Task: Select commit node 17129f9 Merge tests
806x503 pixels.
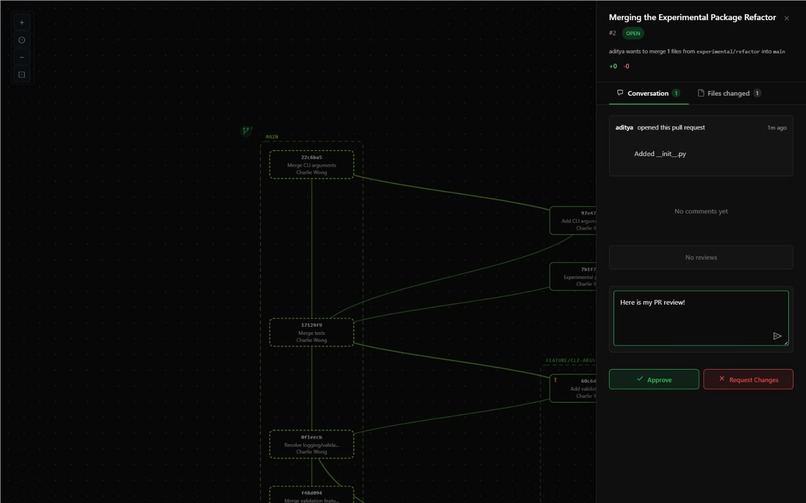Action: click(312, 332)
